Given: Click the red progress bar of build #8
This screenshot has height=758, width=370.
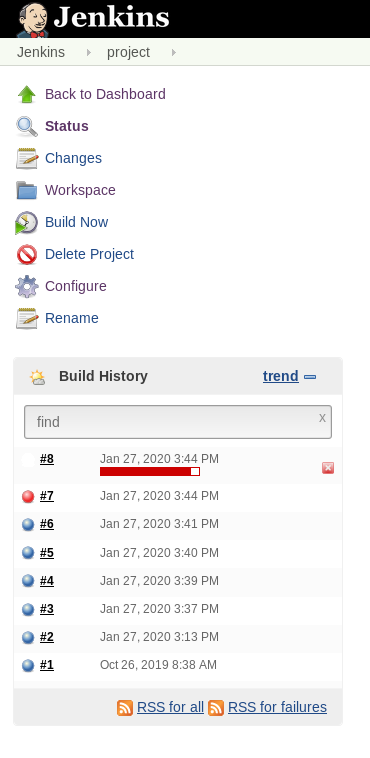Looking at the screenshot, I should (x=150, y=471).
